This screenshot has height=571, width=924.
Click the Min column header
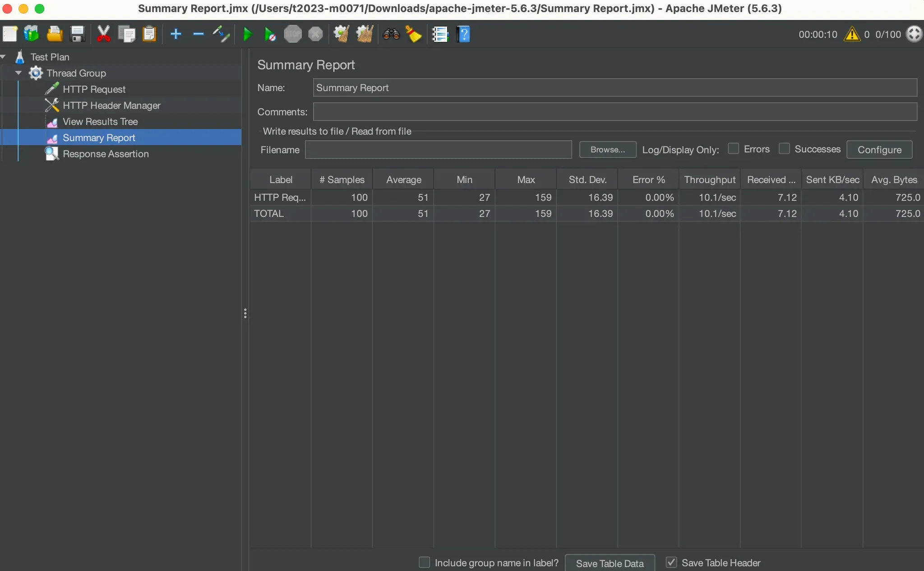[464, 180]
